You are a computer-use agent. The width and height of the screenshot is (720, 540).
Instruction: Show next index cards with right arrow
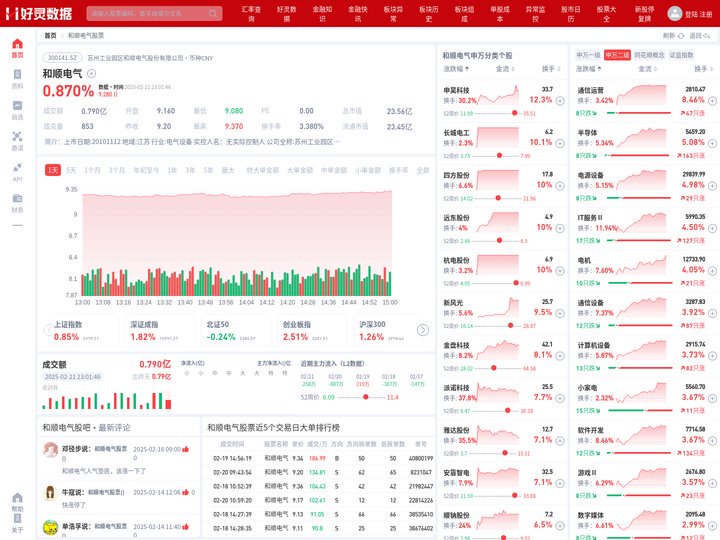(423, 330)
